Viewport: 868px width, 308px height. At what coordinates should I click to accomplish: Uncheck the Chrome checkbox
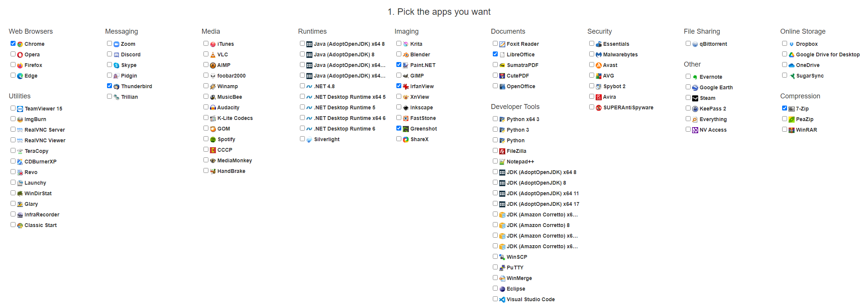pos(13,44)
